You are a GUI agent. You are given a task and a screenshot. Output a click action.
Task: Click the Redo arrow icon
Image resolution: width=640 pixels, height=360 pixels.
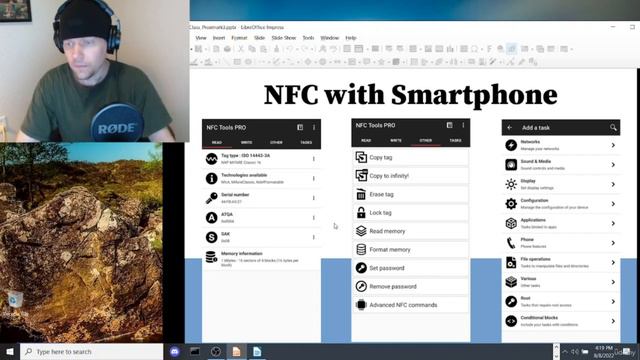point(304,49)
